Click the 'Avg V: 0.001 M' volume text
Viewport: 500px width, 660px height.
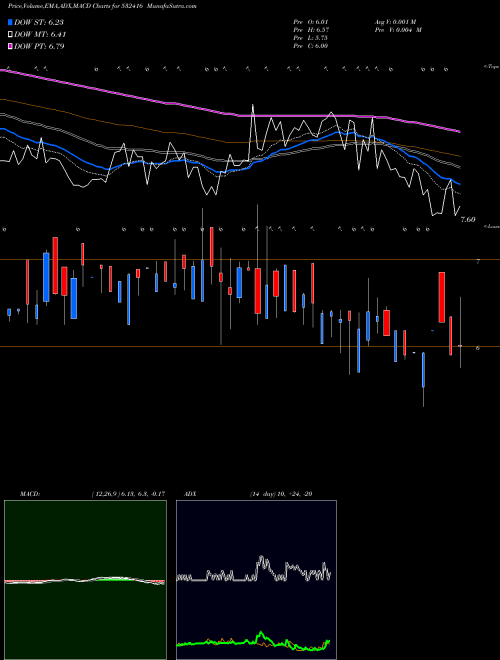coord(395,21)
